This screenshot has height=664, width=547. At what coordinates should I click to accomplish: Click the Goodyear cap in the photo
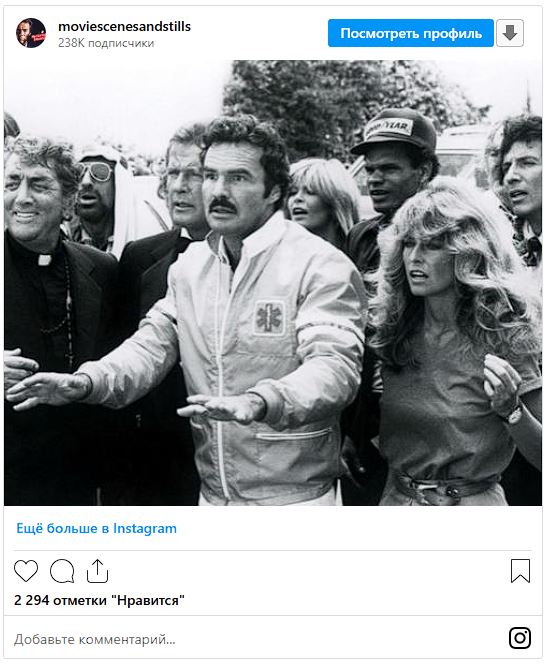(x=395, y=131)
